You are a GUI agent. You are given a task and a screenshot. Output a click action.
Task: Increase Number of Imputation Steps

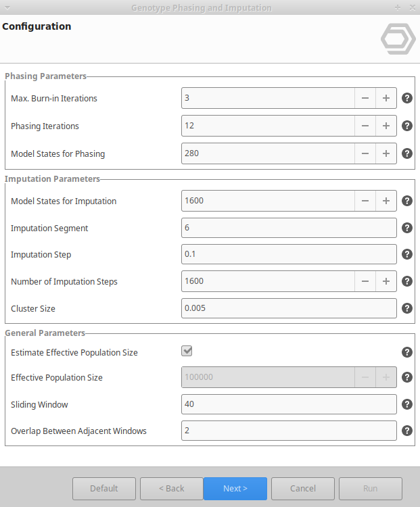[386, 281]
